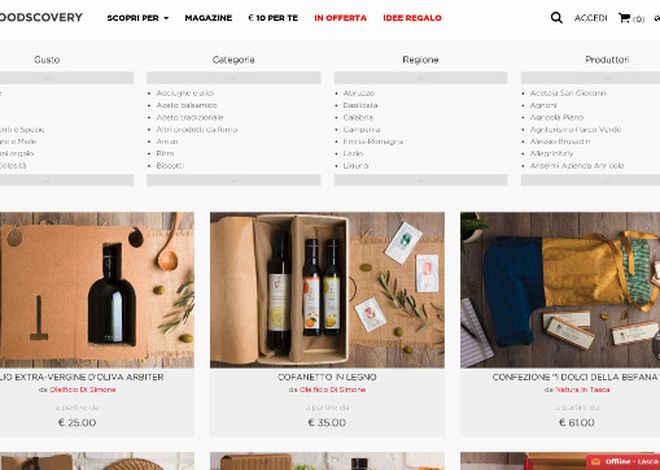
Task: Select Aceto balsamico category
Action: (187, 105)
